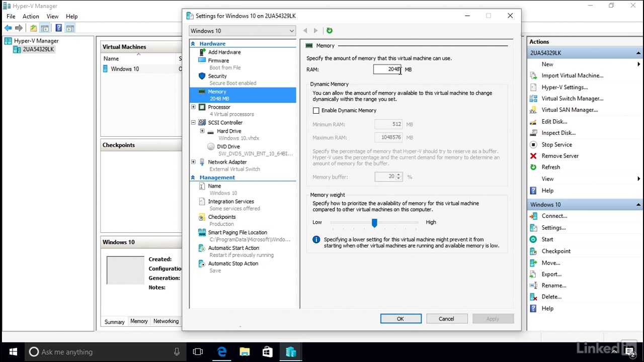Open the Automatic Start Action setting

click(x=233, y=248)
